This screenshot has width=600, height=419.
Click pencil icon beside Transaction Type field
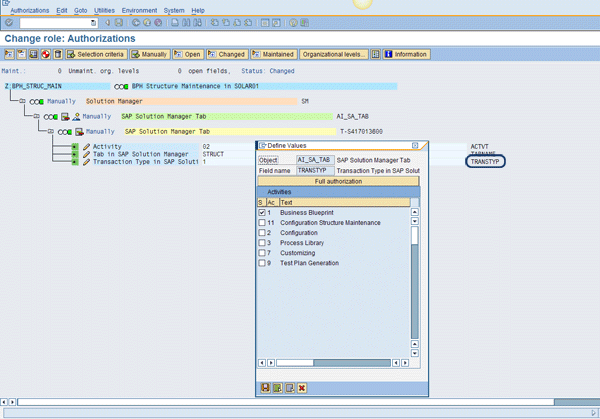coord(86,161)
